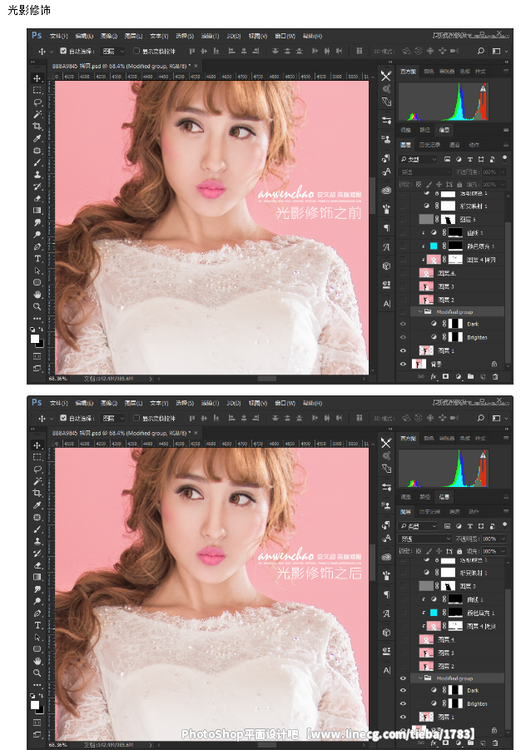
Task: Select the Type tool in the top window
Action: pos(37,259)
